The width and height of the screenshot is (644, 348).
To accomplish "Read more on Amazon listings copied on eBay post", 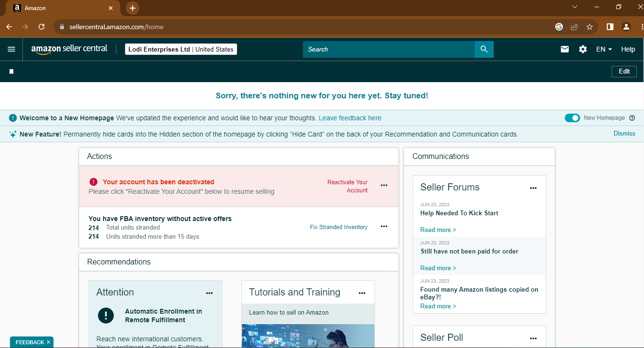I will coord(438,306).
